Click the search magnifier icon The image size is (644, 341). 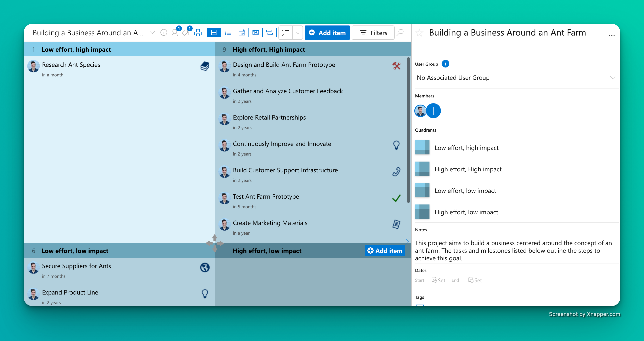[400, 33]
